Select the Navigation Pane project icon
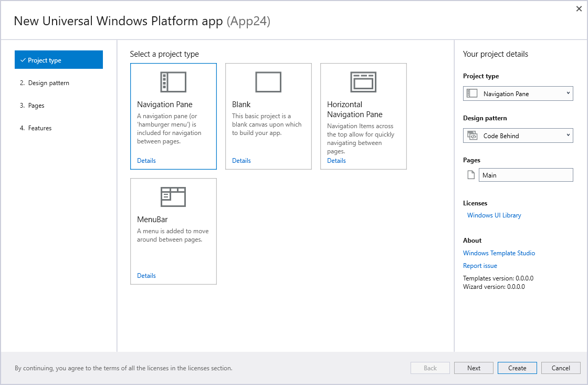This screenshot has height=385, width=588. (x=173, y=82)
